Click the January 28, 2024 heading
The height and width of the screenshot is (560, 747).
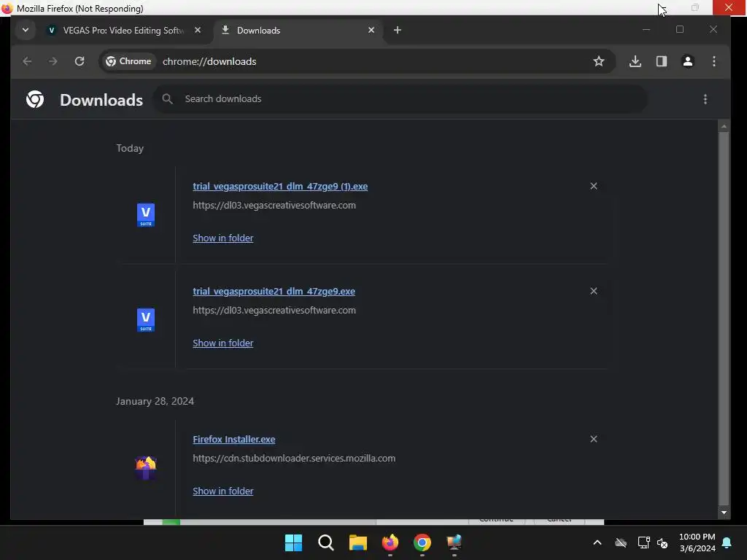[155, 401]
